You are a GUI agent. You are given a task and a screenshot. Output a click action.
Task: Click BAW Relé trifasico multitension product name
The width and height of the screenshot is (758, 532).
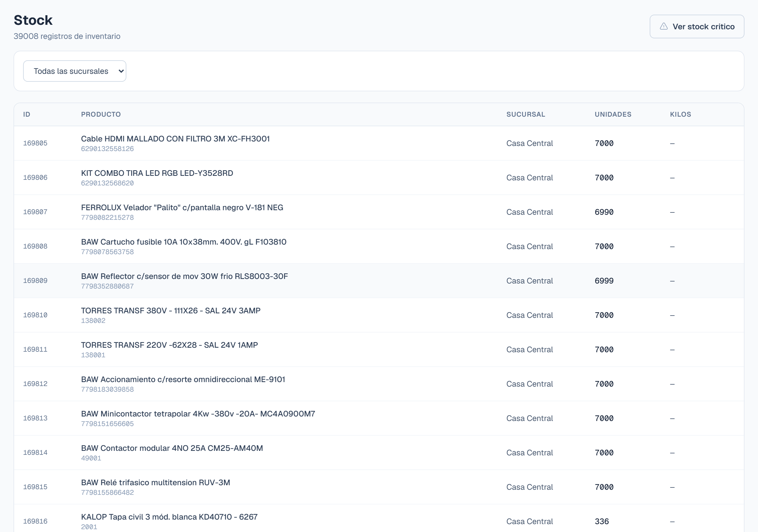(x=155, y=482)
